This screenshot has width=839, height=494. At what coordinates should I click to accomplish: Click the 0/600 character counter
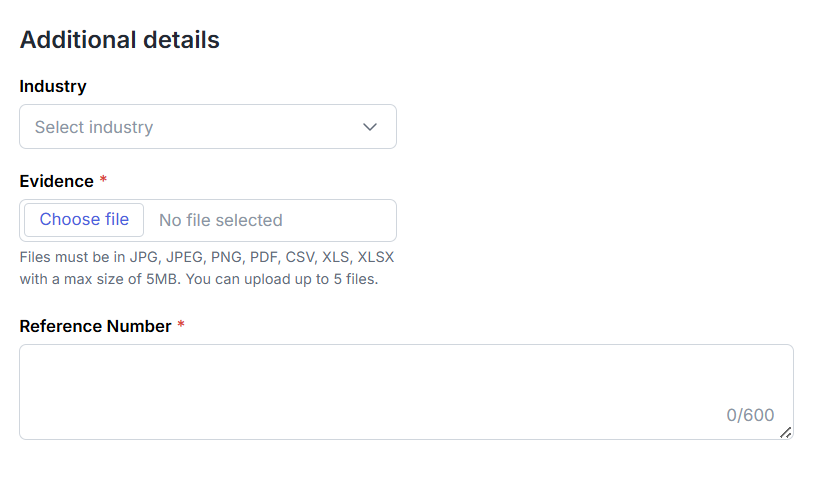pos(750,415)
